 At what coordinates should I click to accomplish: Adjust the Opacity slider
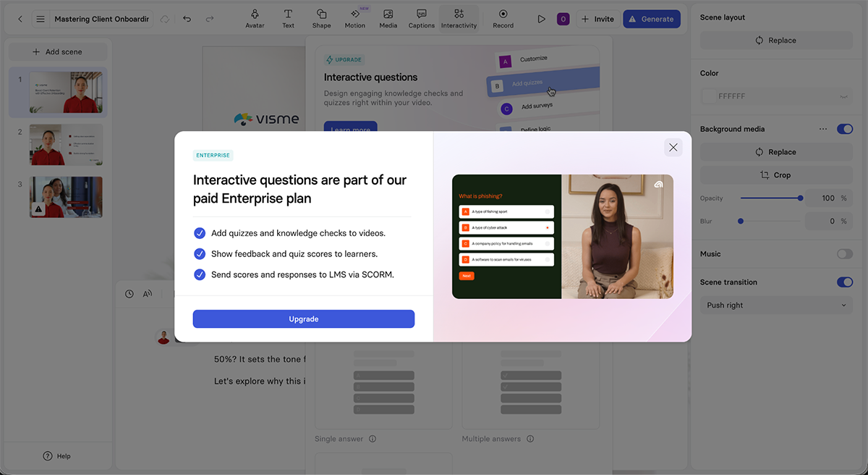[x=770, y=198]
